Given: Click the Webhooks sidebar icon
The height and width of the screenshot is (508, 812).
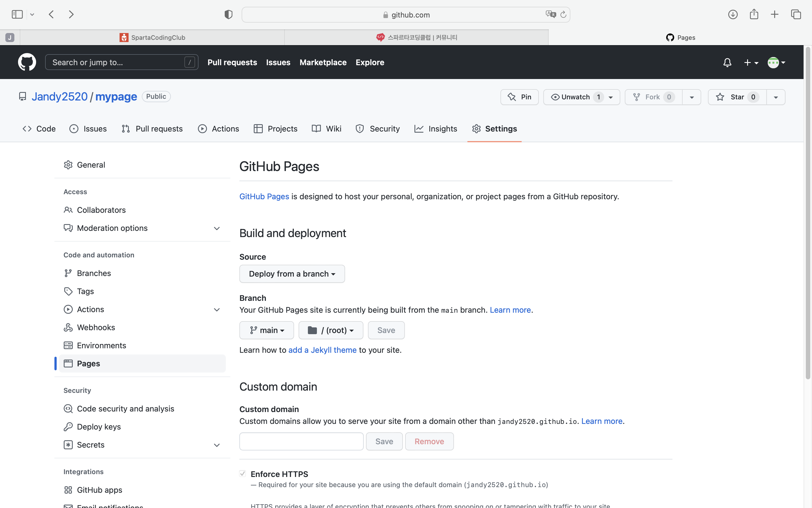Looking at the screenshot, I should click(x=68, y=327).
